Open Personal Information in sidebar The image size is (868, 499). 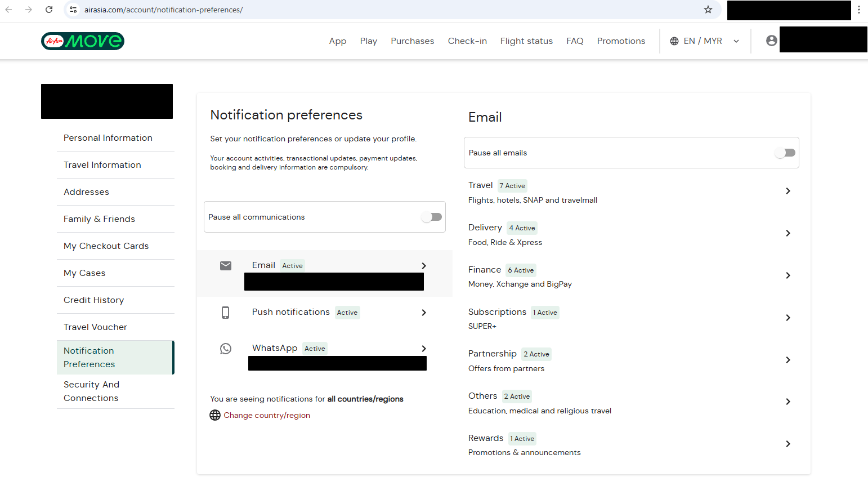click(x=115, y=138)
